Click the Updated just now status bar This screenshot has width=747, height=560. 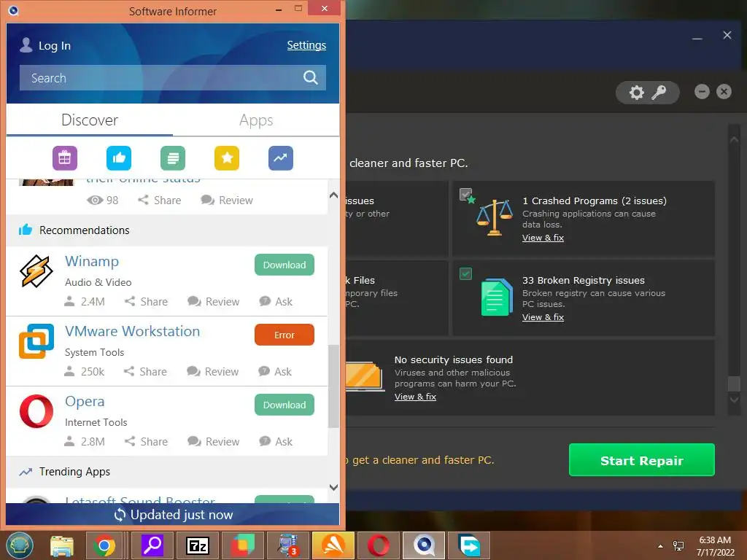173,514
